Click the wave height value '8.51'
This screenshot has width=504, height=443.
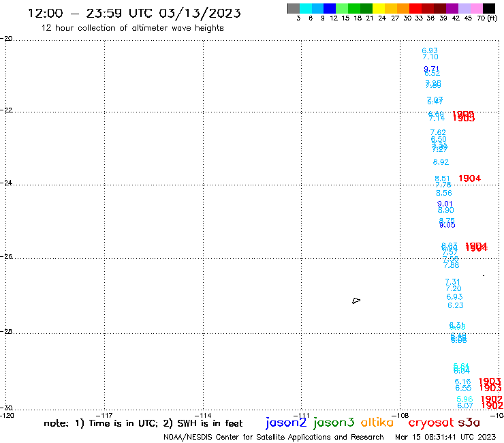442,179
